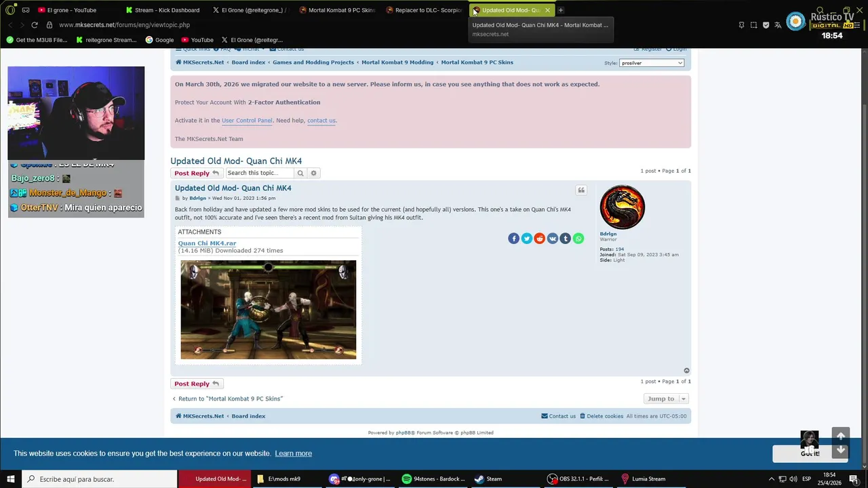The image size is (868, 488).
Task: Click the contact us link in notice
Action: click(321, 121)
